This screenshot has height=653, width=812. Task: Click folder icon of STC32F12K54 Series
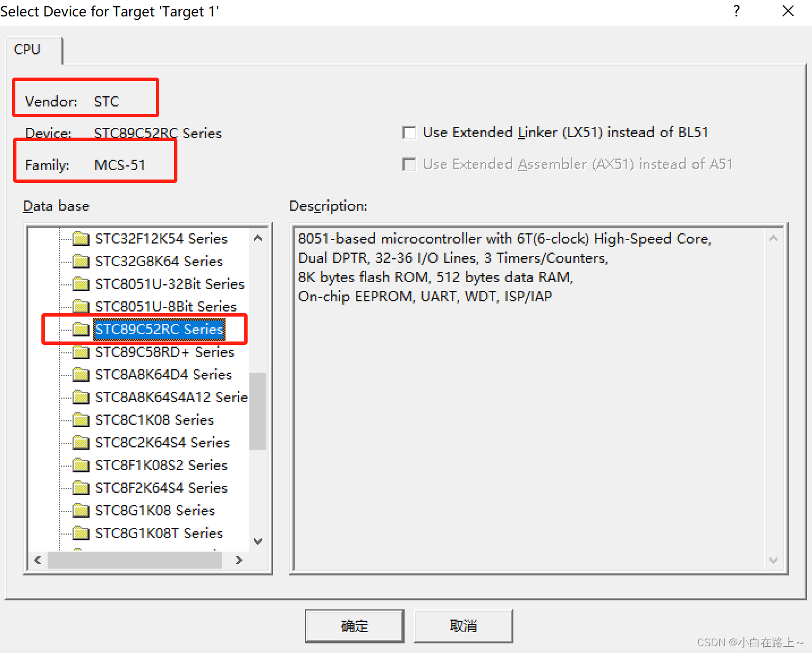(81, 238)
